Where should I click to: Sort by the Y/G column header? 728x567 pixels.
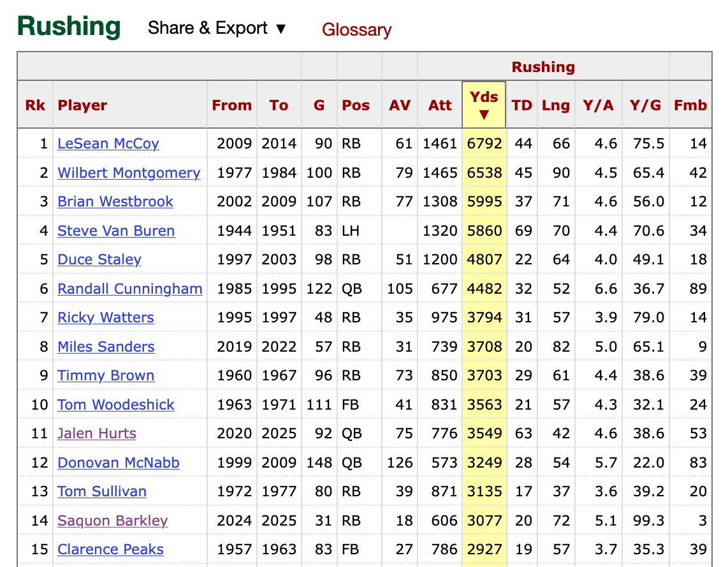[645, 105]
